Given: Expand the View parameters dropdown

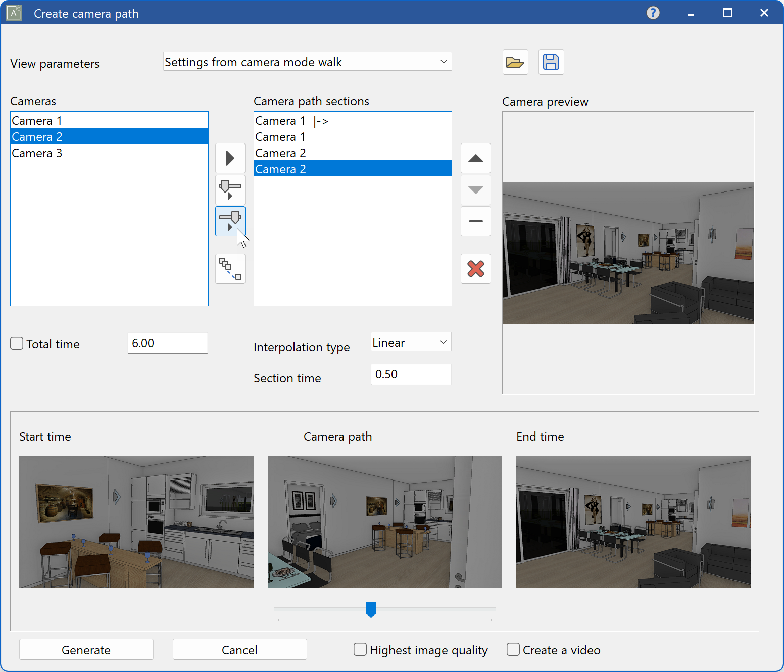Looking at the screenshot, I should (x=307, y=62).
